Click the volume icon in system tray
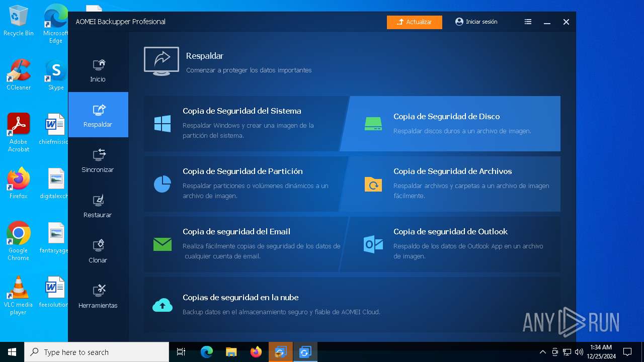Image resolution: width=644 pixels, height=362 pixels. 579,352
